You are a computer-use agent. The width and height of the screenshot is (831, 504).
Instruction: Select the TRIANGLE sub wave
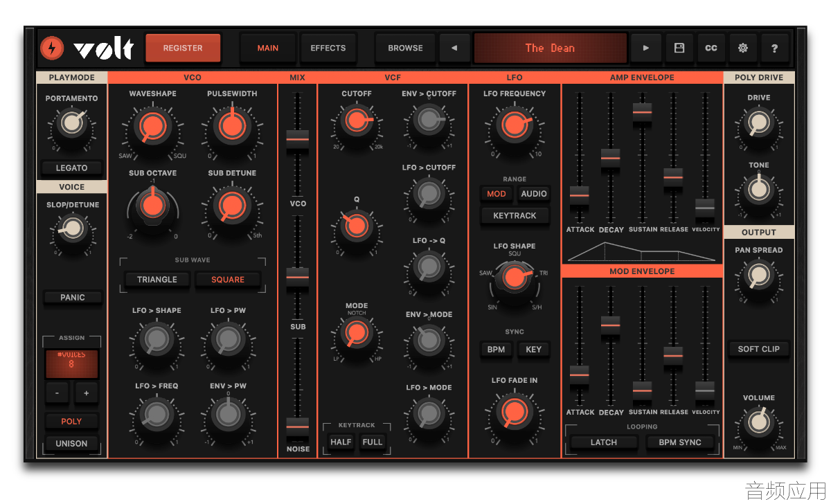(x=157, y=280)
